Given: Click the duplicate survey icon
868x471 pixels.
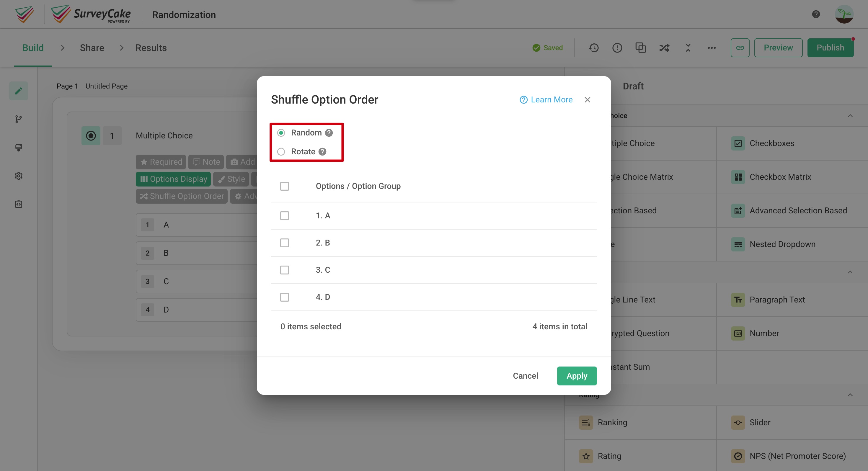Looking at the screenshot, I should (x=641, y=48).
